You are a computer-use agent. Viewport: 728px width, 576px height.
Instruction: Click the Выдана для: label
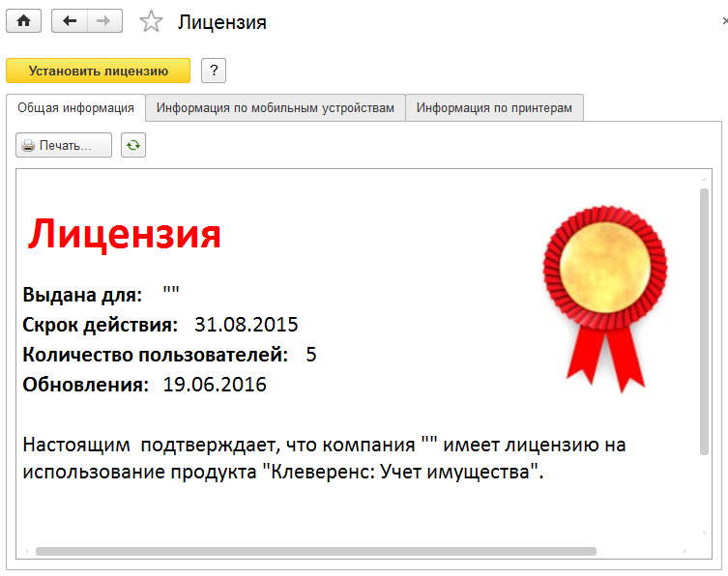(x=82, y=295)
